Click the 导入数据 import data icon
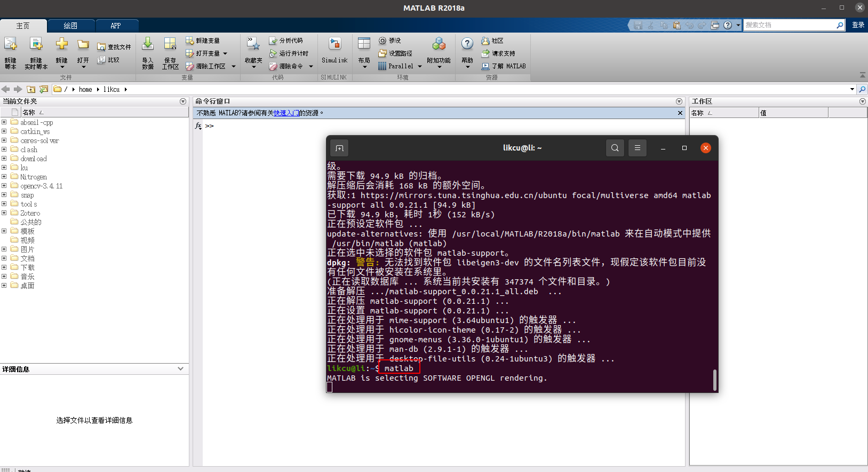The width and height of the screenshot is (868, 472). pyautogui.click(x=148, y=44)
